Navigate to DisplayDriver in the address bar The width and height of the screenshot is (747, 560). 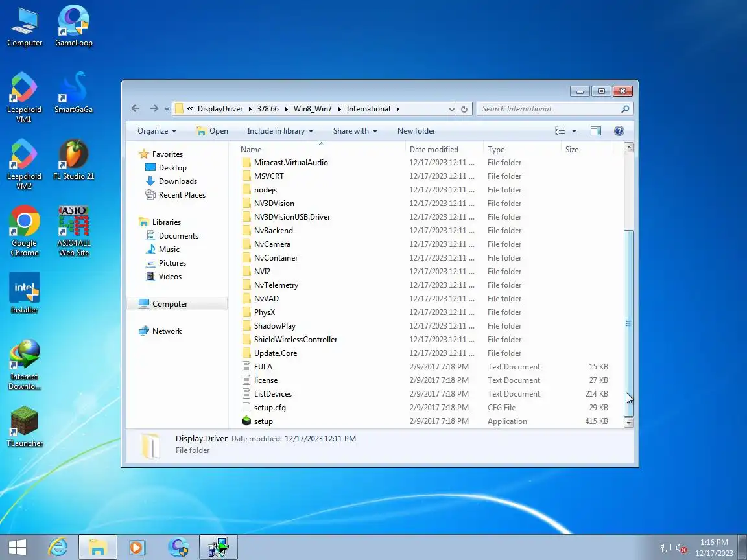point(220,109)
